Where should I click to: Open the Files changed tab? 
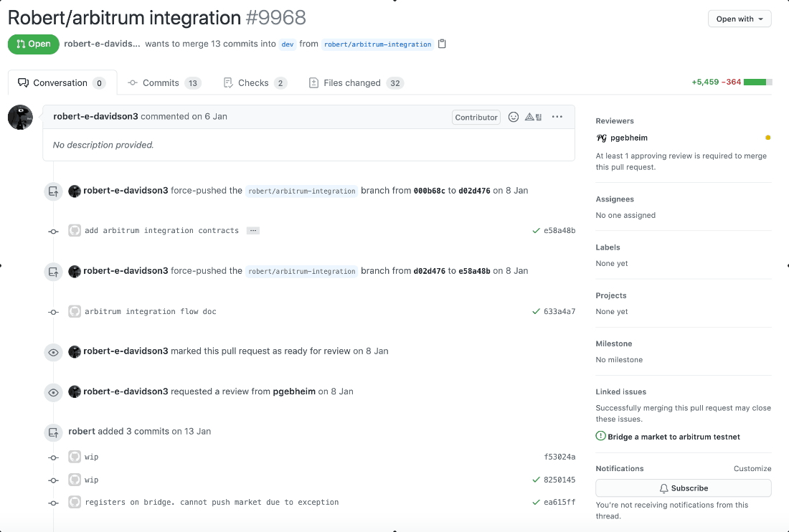pyautogui.click(x=356, y=83)
